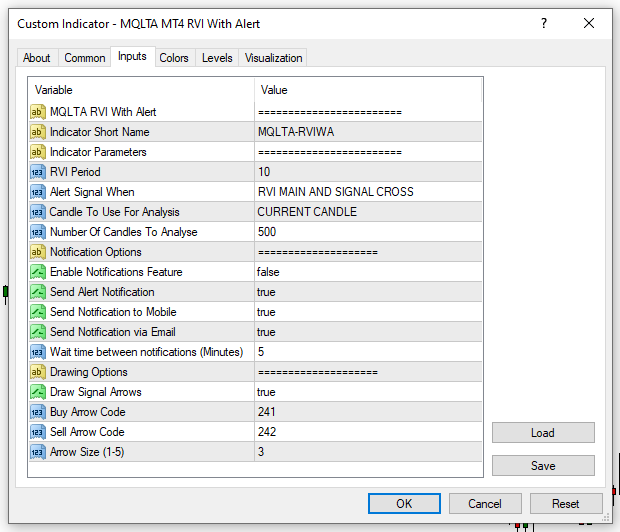Viewport: 620px width, 532px height.
Task: Click the OK button
Action: (x=404, y=504)
